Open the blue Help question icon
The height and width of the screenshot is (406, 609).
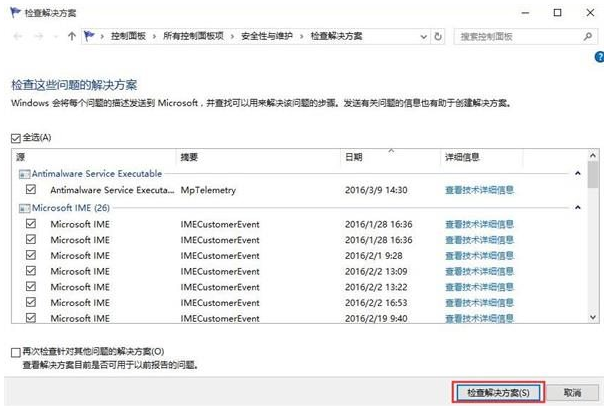coord(600,57)
